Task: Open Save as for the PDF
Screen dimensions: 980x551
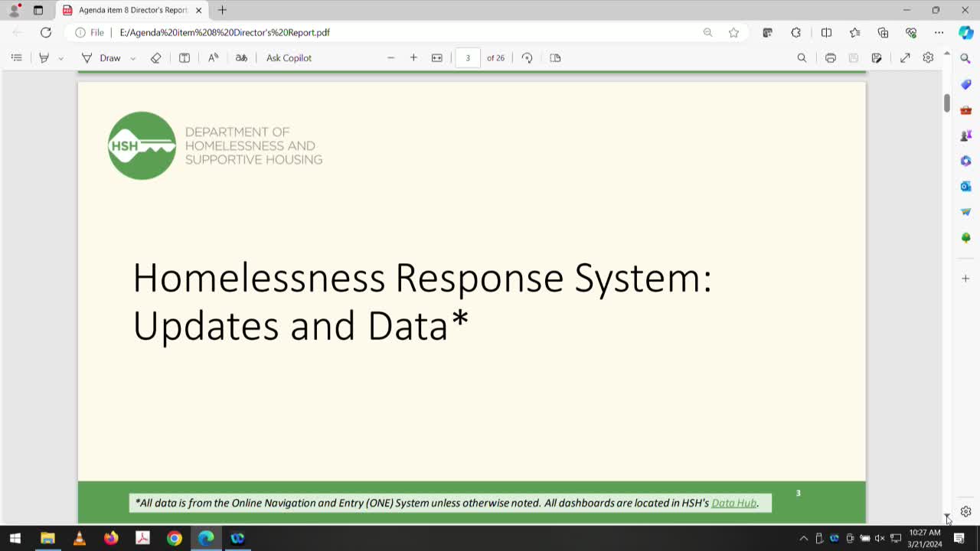Action: [x=877, y=57]
